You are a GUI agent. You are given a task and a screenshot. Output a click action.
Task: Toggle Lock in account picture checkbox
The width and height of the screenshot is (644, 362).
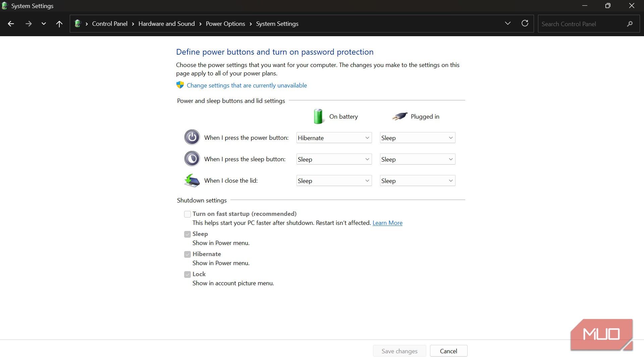point(187,274)
